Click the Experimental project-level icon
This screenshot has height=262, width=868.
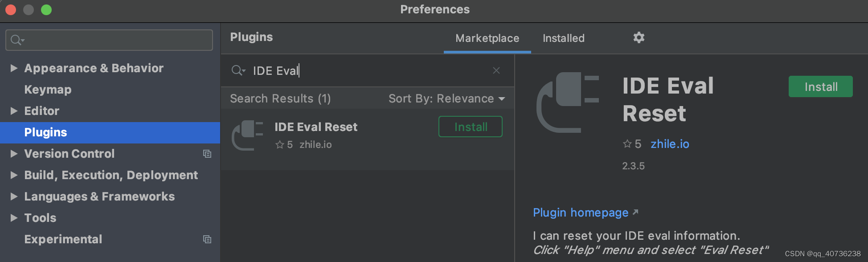click(x=207, y=239)
